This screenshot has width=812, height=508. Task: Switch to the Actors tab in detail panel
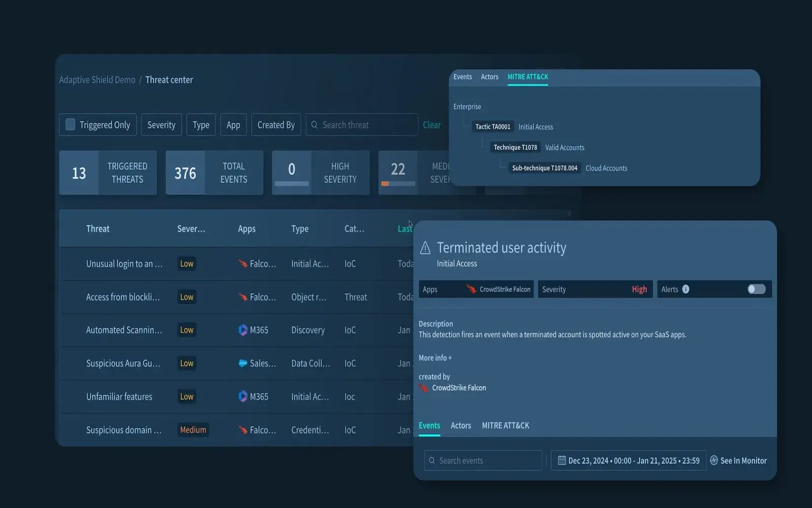click(460, 426)
